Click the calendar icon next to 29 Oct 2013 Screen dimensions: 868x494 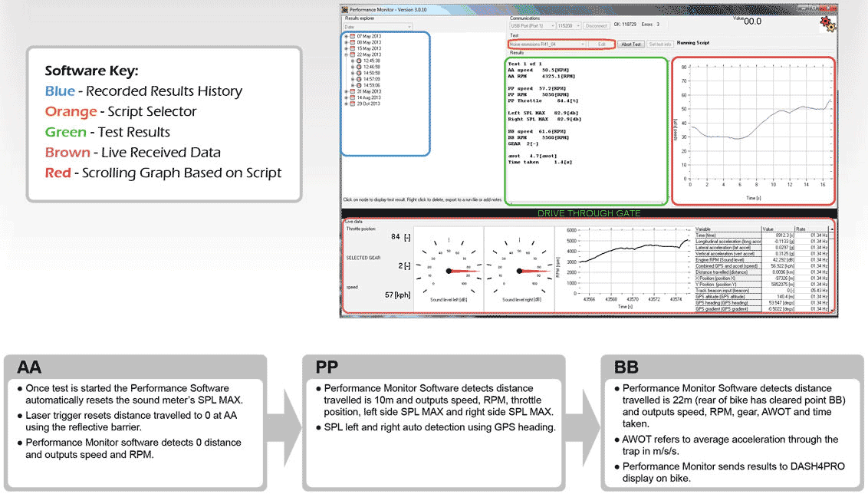tap(353, 103)
